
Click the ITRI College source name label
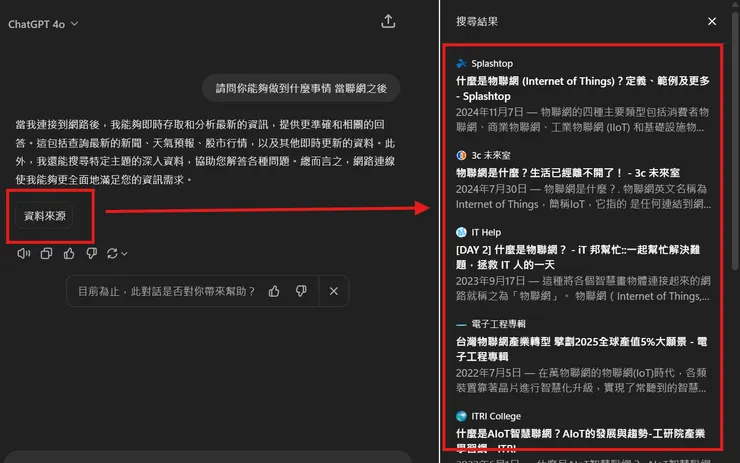[x=496, y=416]
